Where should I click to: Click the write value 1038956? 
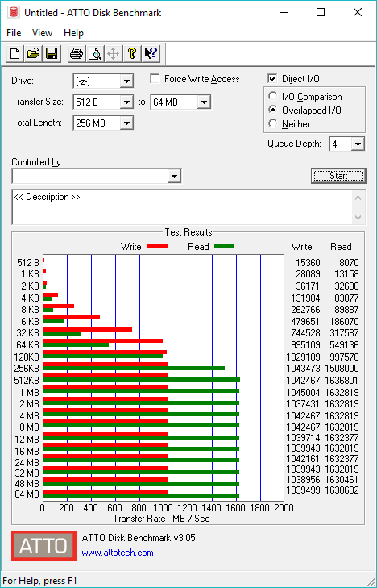pyautogui.click(x=303, y=479)
